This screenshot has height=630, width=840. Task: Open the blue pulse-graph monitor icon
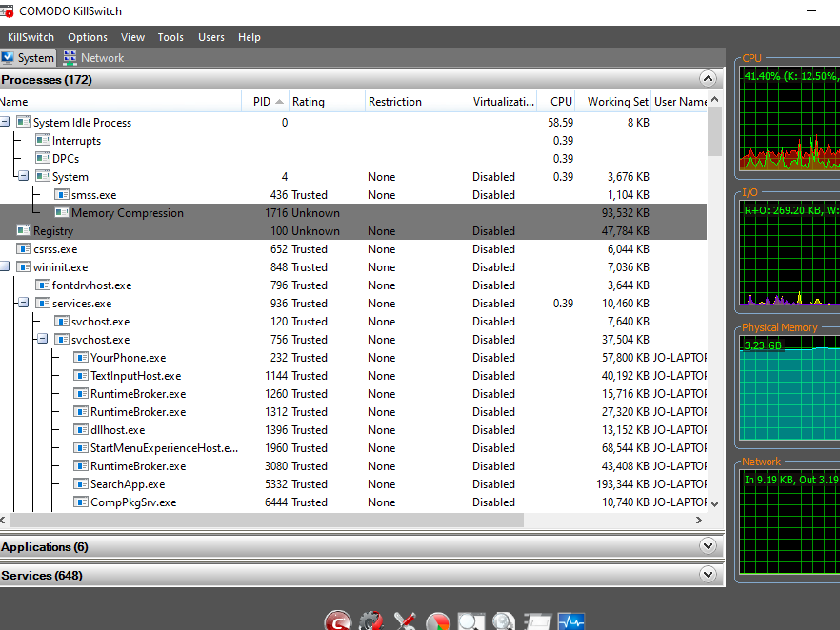point(571,621)
